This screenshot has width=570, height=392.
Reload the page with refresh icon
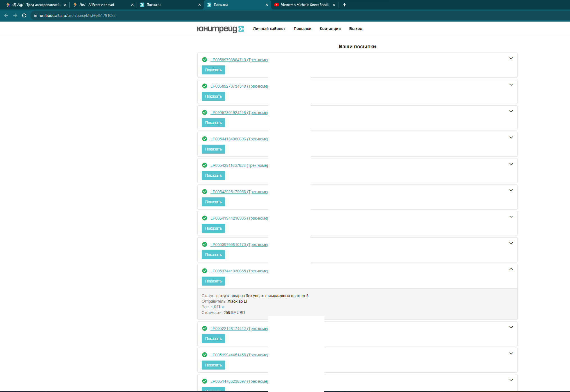pos(24,15)
